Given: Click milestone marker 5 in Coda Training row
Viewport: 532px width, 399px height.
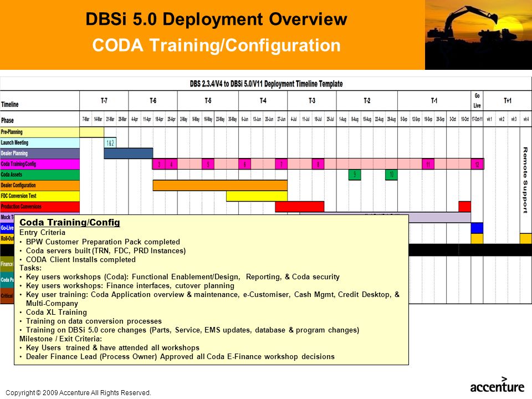Looking at the screenshot, I should [x=208, y=164].
